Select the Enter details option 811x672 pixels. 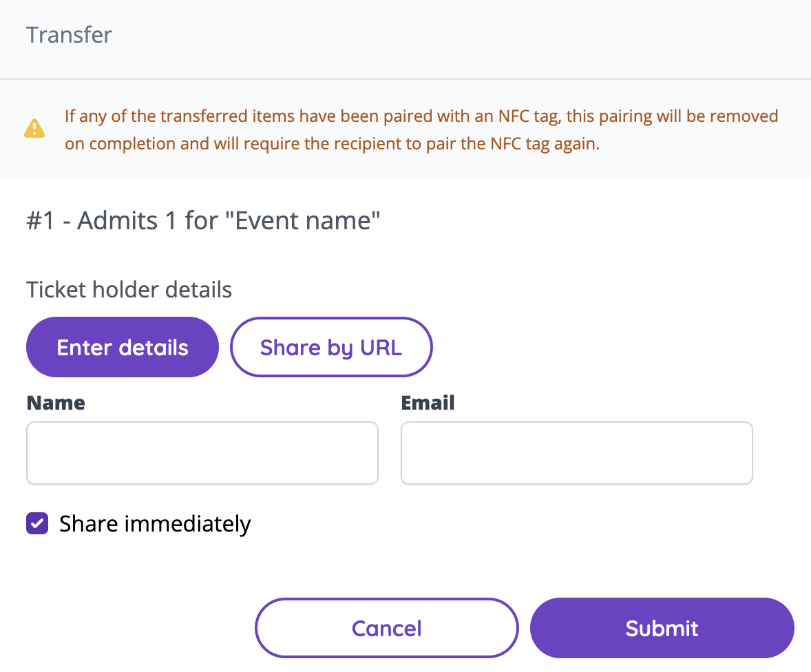coord(123,347)
